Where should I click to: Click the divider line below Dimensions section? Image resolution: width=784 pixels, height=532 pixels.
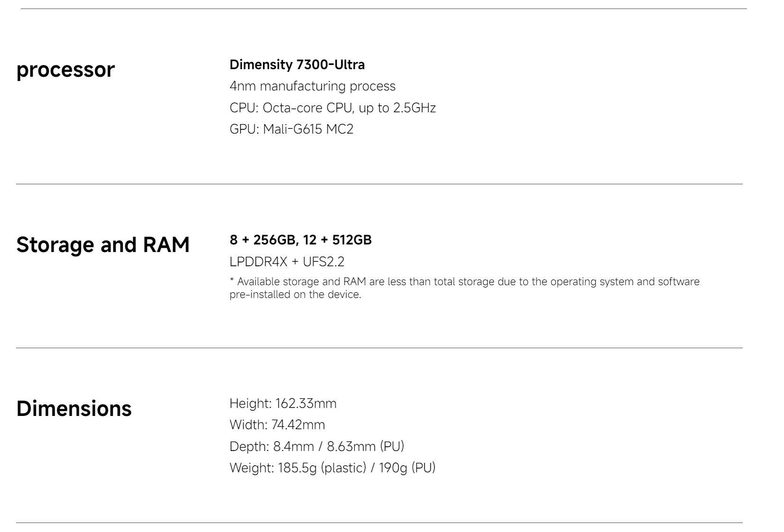pos(379,523)
